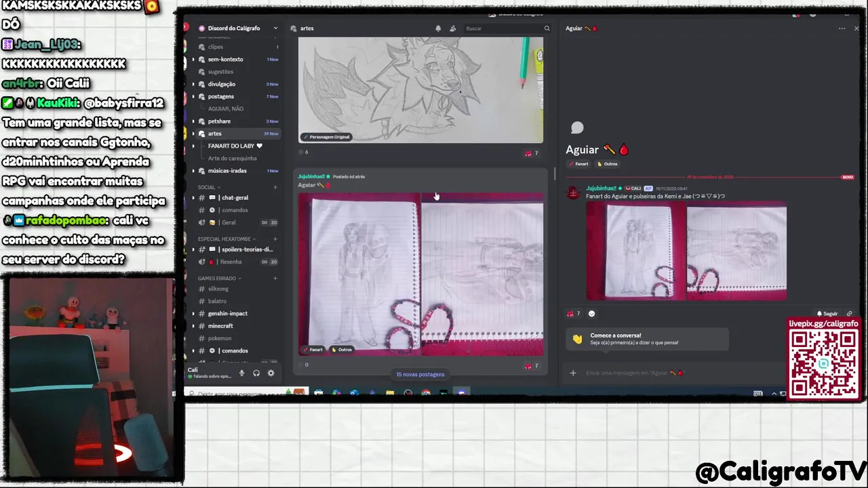Open FANART DO LABY thread
868x488 pixels.
[235, 146]
